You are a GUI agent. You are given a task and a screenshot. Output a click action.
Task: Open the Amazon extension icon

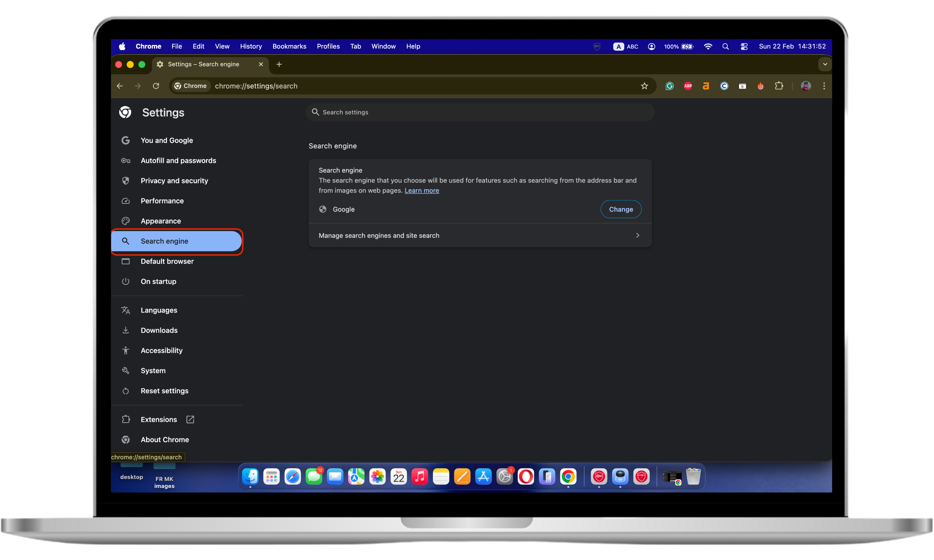coord(706,85)
